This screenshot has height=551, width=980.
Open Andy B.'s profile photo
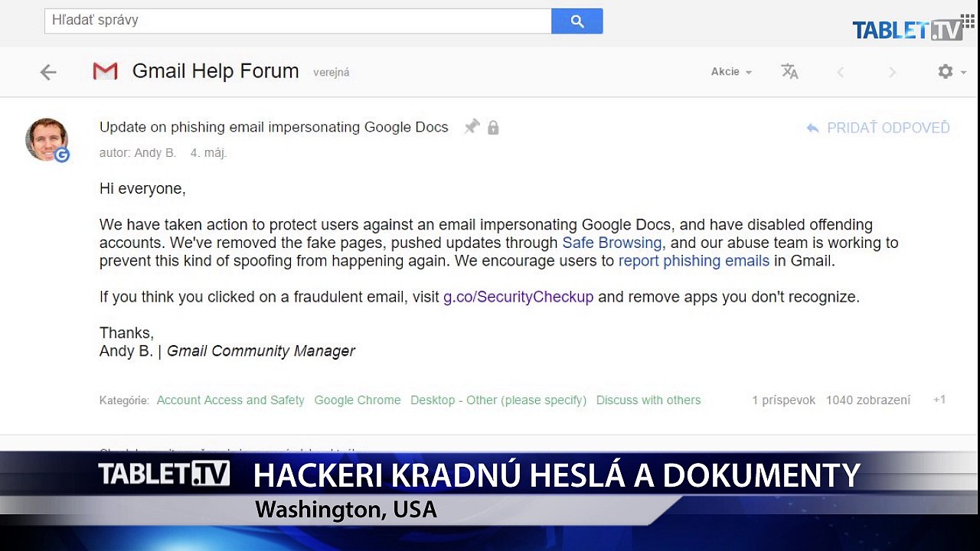click(47, 139)
